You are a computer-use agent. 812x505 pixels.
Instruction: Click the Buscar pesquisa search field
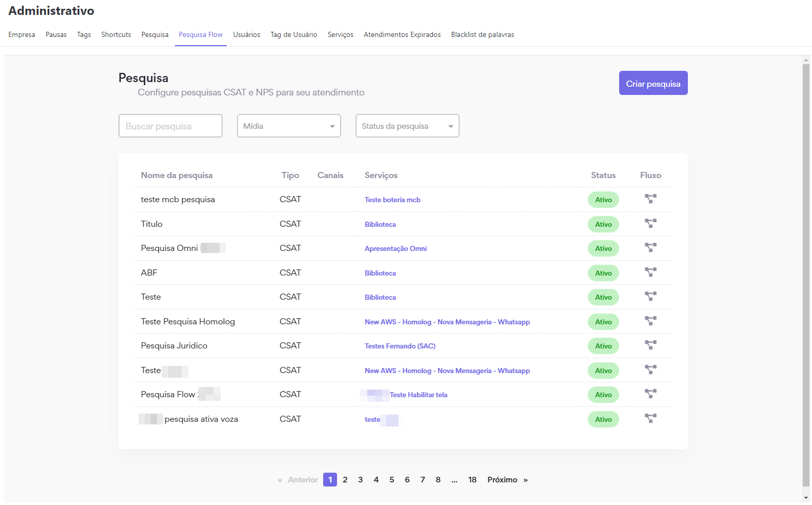(170, 126)
